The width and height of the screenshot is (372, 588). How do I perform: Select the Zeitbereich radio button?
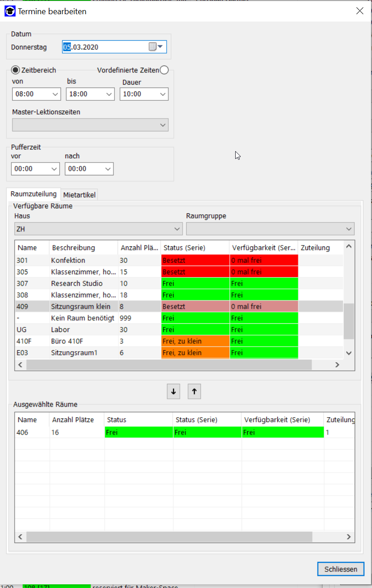pos(16,70)
